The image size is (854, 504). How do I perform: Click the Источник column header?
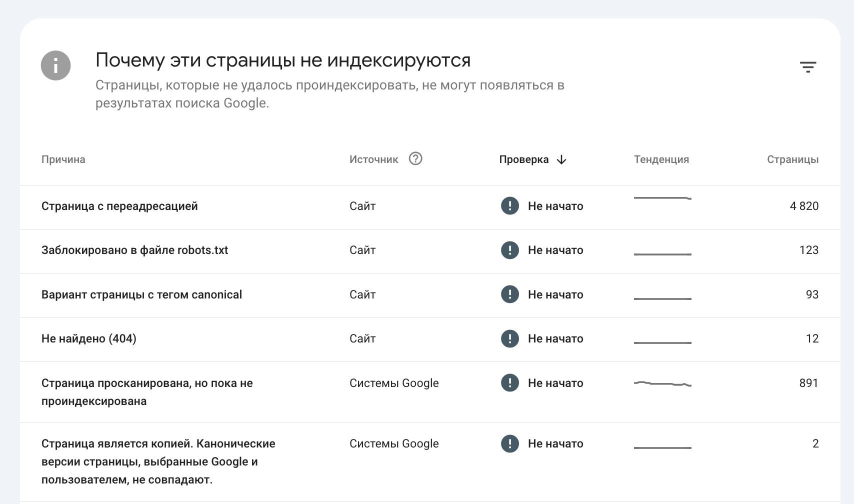[x=373, y=159]
